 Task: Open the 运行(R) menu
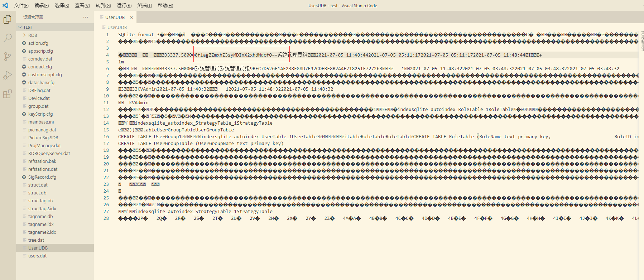point(124,5)
